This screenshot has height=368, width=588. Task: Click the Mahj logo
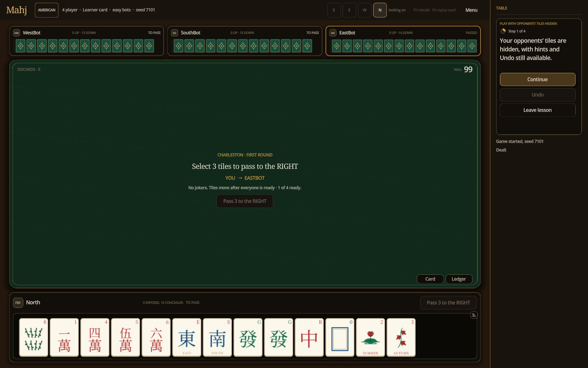click(x=17, y=10)
